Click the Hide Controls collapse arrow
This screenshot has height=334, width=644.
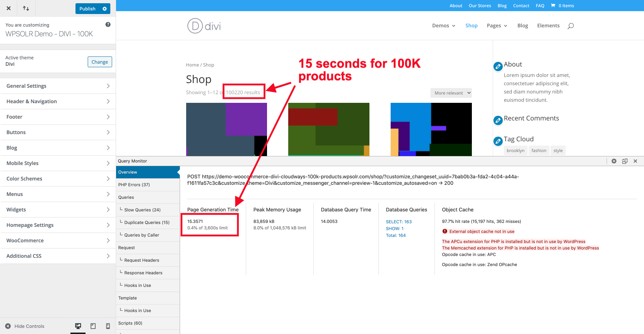[8, 326]
